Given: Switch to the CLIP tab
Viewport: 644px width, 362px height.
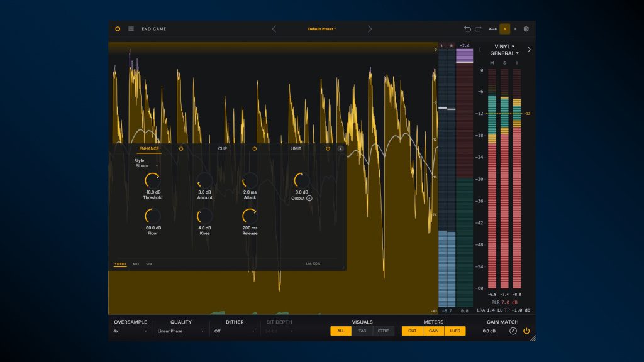Looking at the screenshot, I should click(222, 148).
